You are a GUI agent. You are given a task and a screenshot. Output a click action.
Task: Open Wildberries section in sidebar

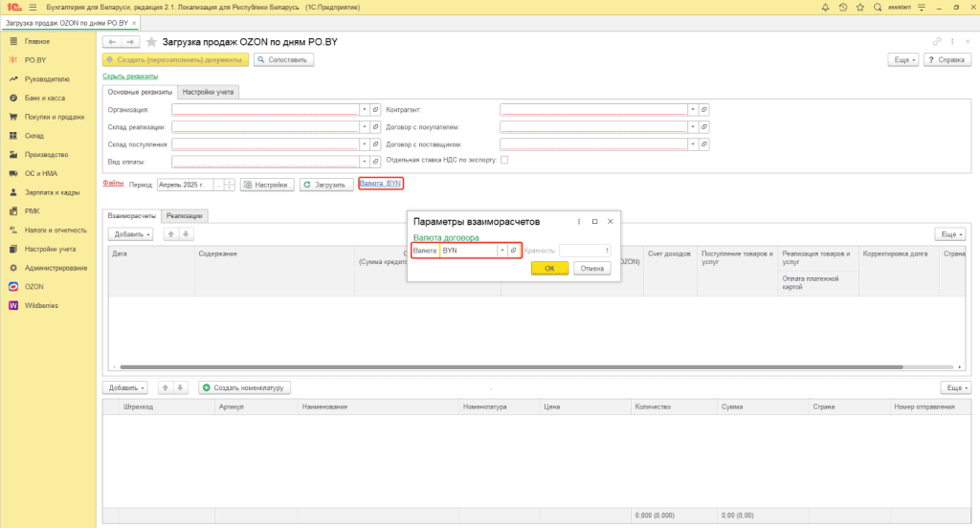tap(41, 305)
